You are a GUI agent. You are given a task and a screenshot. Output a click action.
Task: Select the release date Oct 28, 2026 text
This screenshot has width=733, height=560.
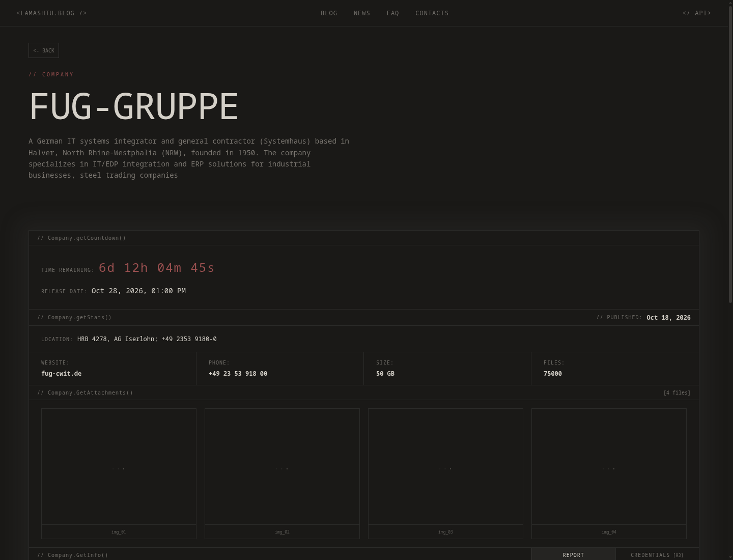click(138, 291)
